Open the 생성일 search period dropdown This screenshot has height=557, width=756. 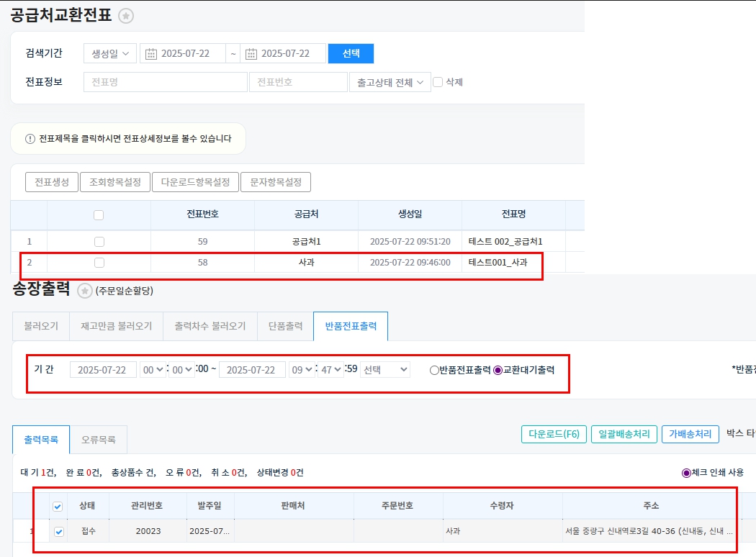click(109, 54)
